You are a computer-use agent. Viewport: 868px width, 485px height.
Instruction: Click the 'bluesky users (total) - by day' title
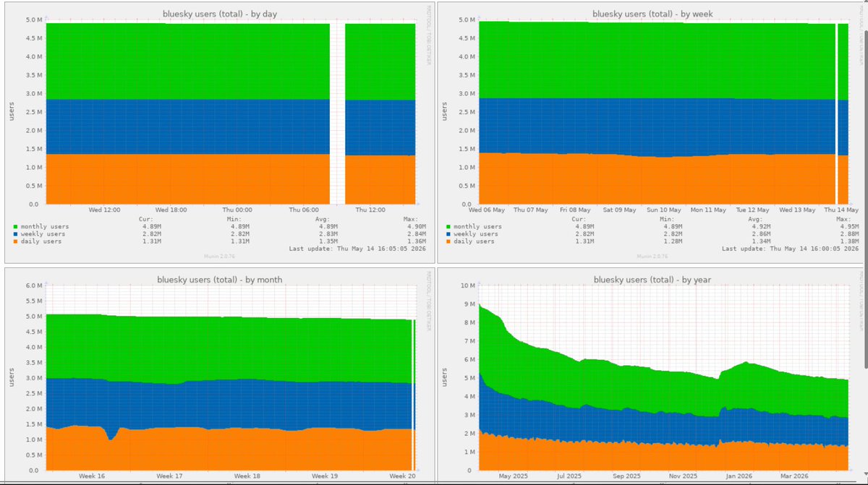click(219, 14)
